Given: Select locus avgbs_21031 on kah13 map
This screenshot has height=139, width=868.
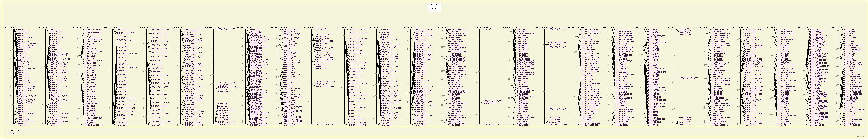Looking at the screenshot, I should click(x=489, y=29).
